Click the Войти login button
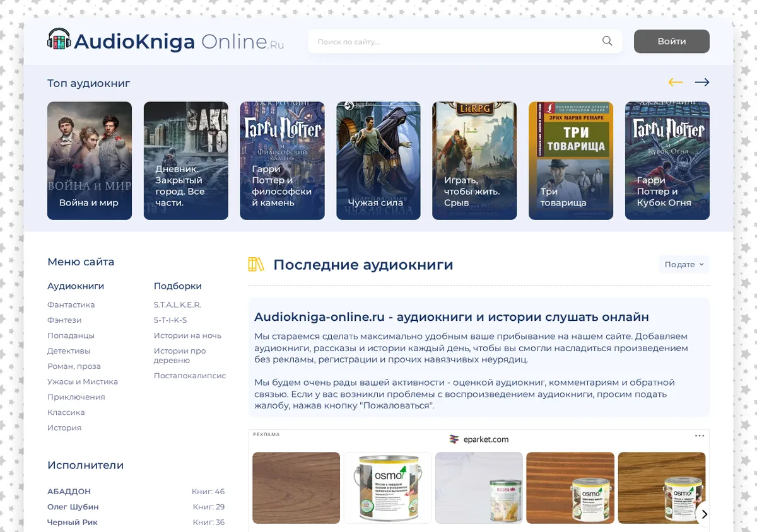This screenshot has width=757, height=532. (x=672, y=41)
